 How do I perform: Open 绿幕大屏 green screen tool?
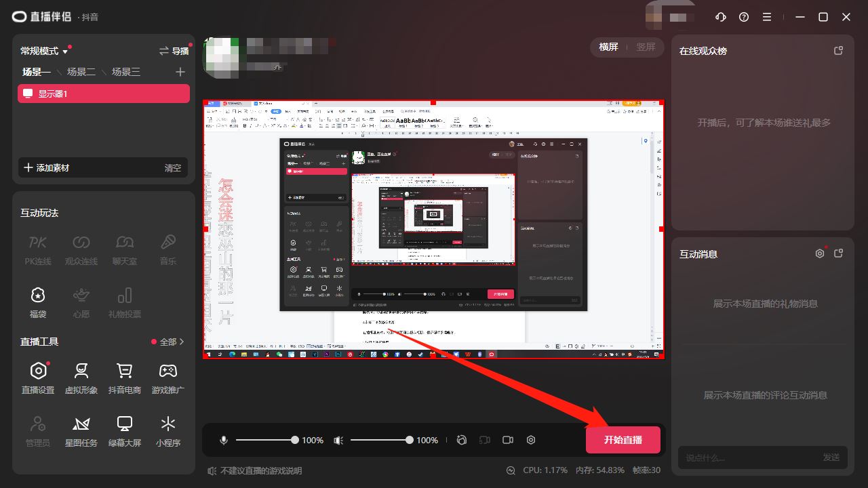coord(125,431)
